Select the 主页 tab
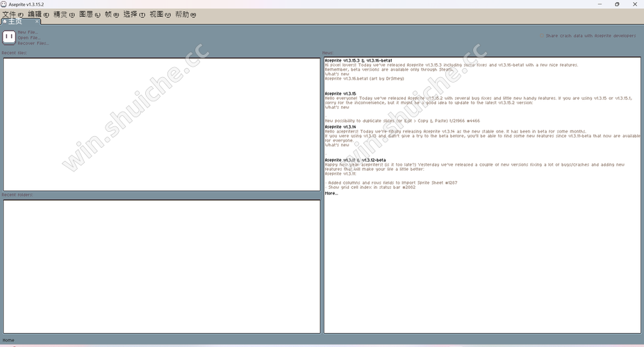The height and width of the screenshot is (347, 644). click(21, 22)
